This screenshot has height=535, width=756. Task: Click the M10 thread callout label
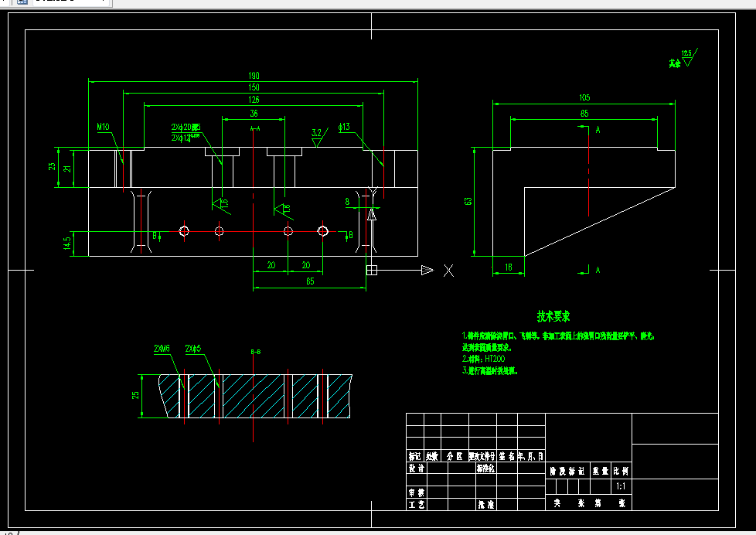103,127
